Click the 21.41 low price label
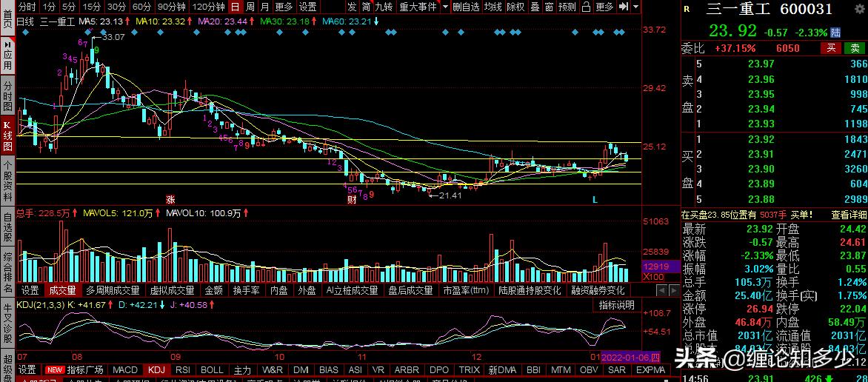This screenshot has width=868, height=382. click(451, 195)
